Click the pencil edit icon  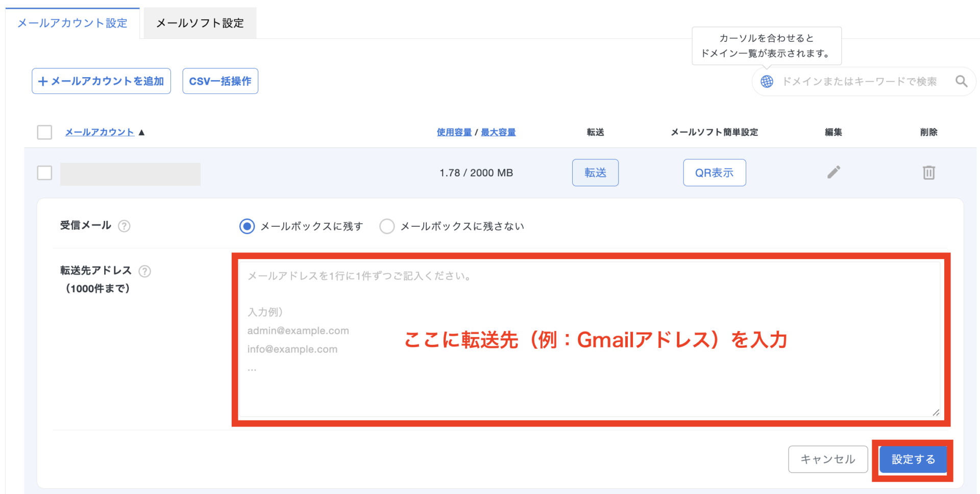click(834, 173)
